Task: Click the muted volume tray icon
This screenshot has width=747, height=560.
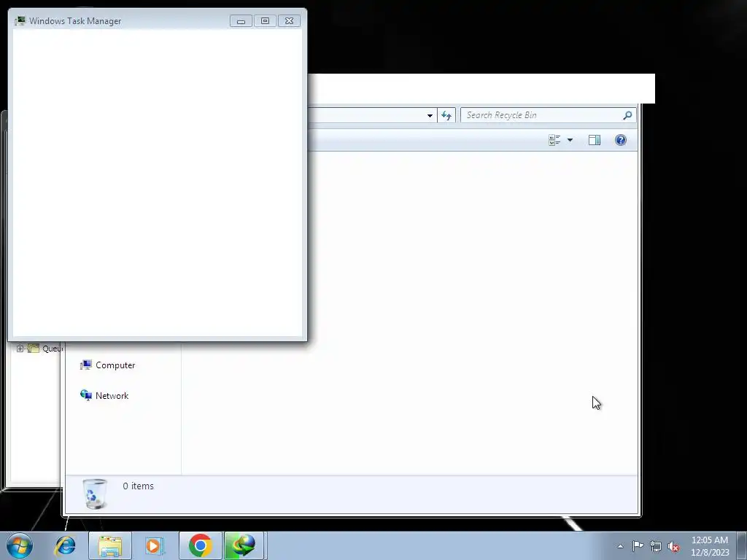Action: pyautogui.click(x=673, y=546)
